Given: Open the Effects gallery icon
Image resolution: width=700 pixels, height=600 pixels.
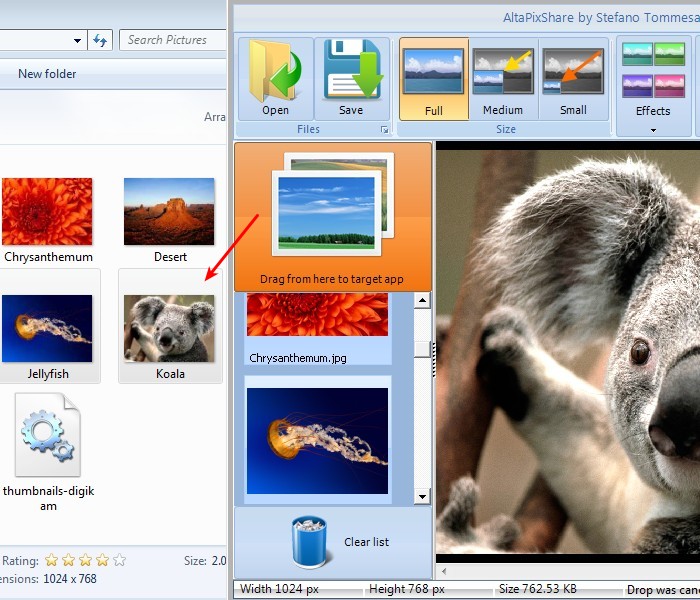Looking at the screenshot, I should point(653,70).
